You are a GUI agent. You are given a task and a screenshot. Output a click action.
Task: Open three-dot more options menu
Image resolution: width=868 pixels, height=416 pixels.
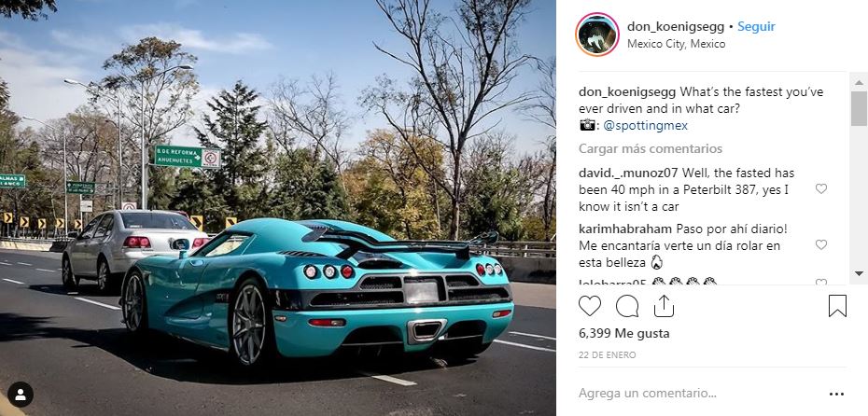[837, 394]
